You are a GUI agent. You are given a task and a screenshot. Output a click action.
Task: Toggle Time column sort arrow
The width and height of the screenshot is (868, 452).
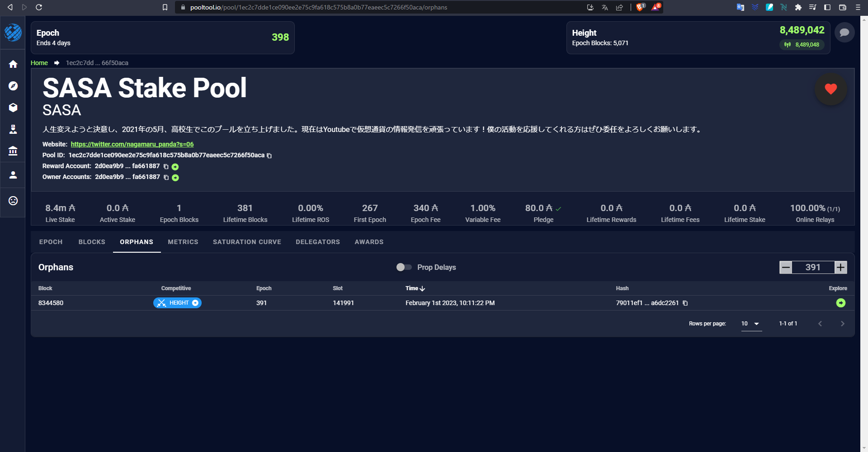pos(422,288)
